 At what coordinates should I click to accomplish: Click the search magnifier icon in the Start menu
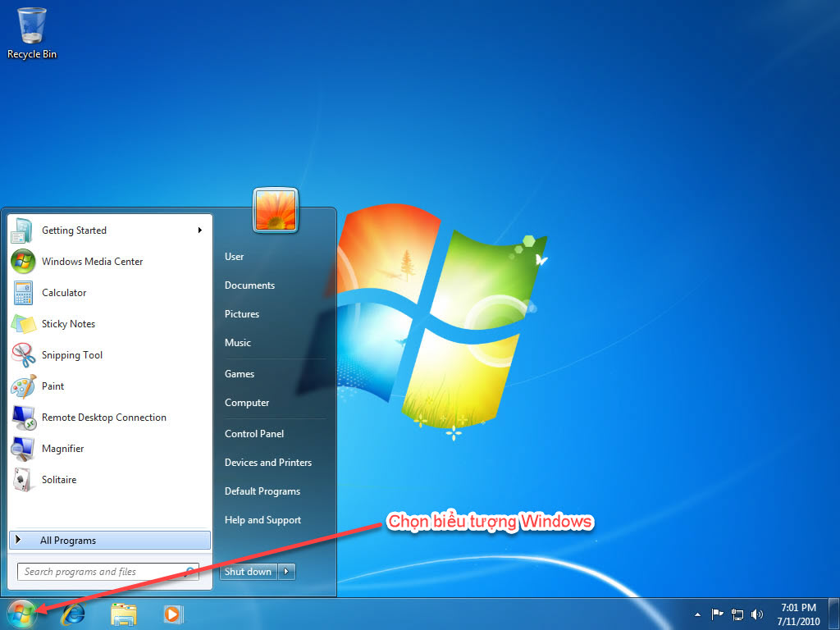point(190,571)
